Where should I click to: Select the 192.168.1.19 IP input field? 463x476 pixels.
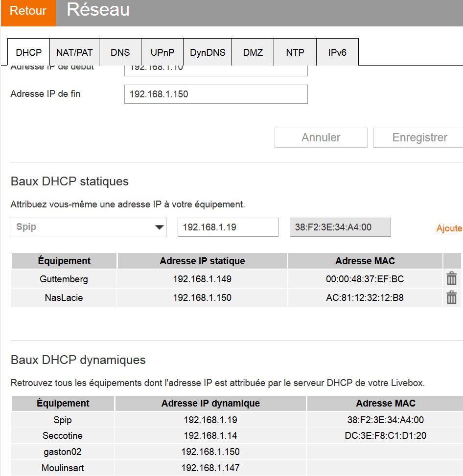(228, 227)
